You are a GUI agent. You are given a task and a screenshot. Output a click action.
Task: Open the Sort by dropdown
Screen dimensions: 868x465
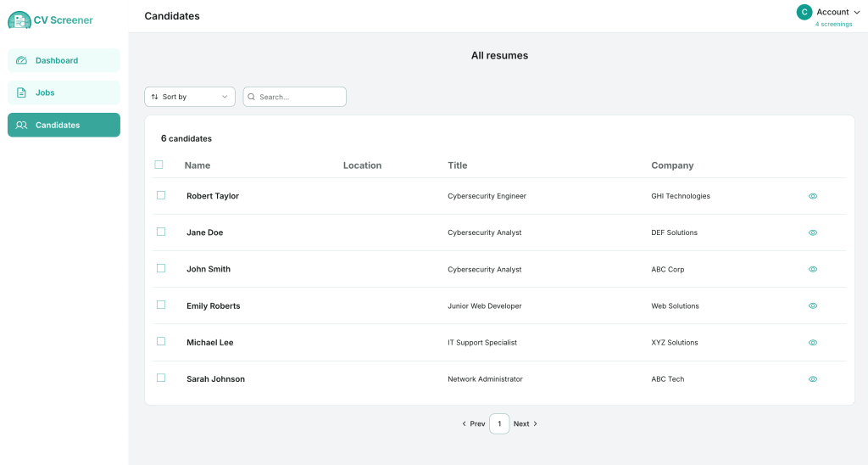pos(190,97)
